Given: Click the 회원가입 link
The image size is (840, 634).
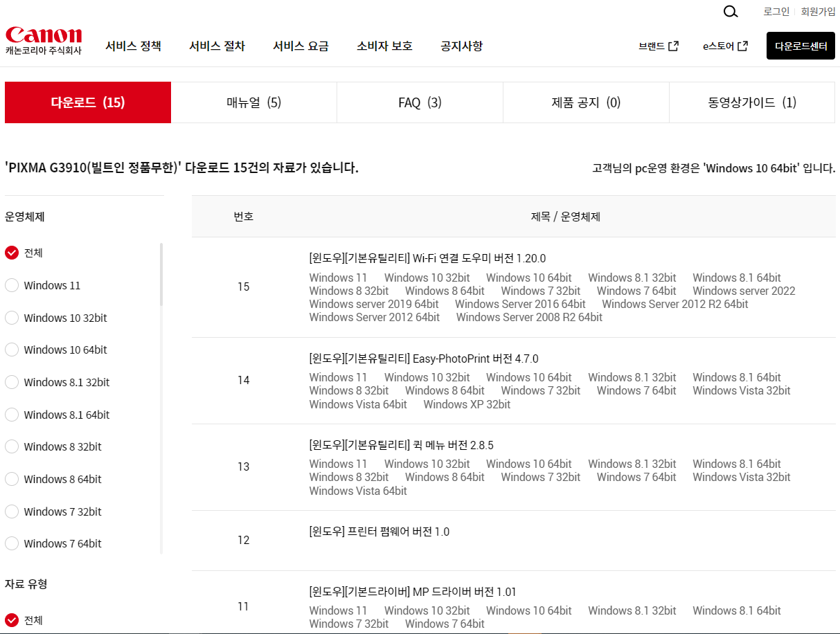Looking at the screenshot, I should click(818, 11).
